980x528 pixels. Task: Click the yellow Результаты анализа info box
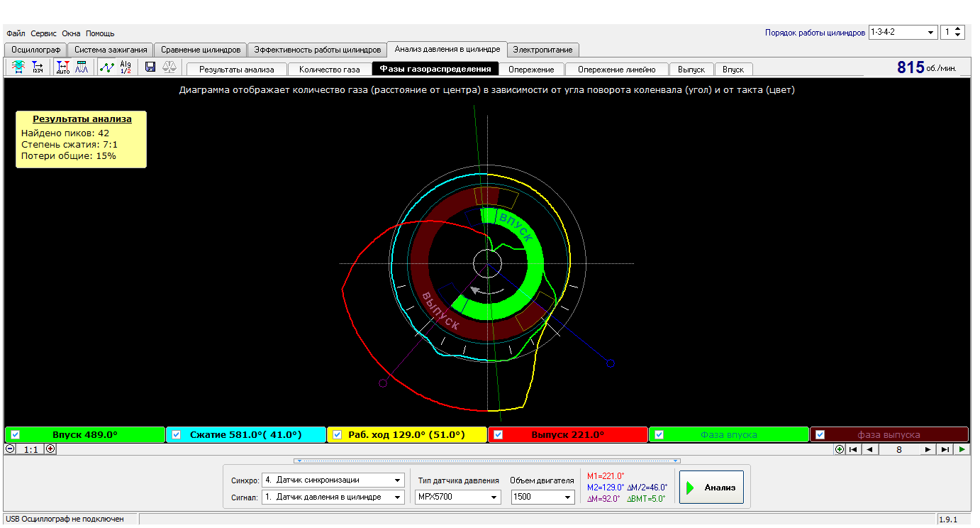(81, 139)
